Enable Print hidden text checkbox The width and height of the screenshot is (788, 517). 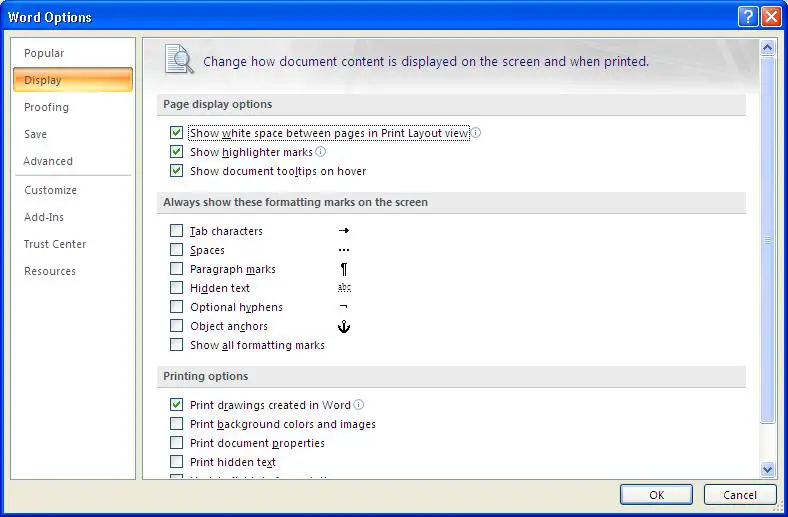[176, 462]
